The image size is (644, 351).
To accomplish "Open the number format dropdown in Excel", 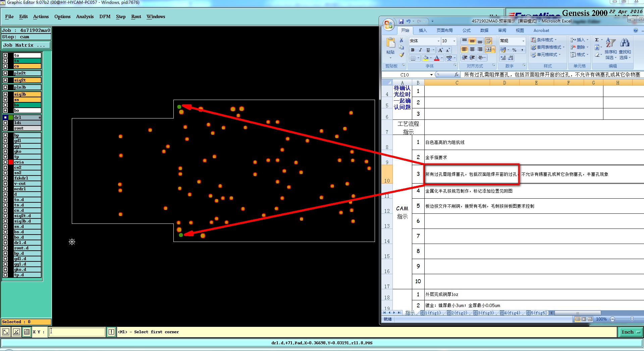I will [523, 41].
